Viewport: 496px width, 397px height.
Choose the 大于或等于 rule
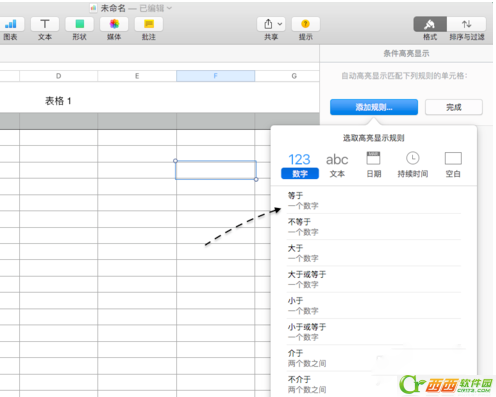374,279
